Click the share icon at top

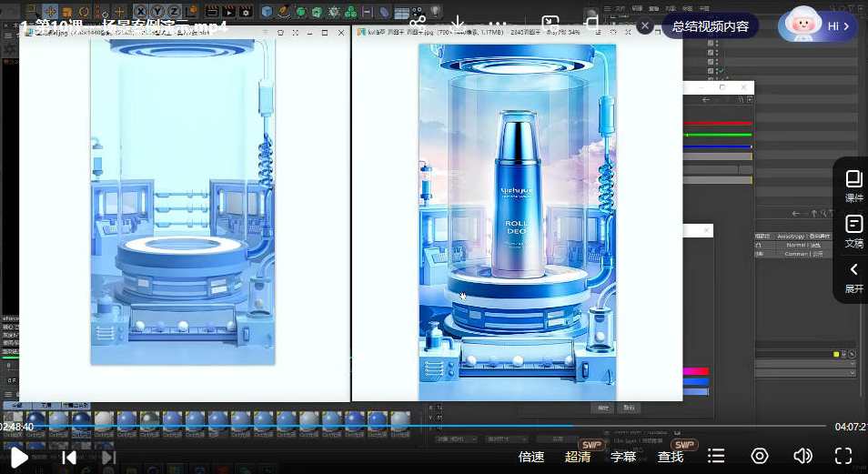(418, 24)
